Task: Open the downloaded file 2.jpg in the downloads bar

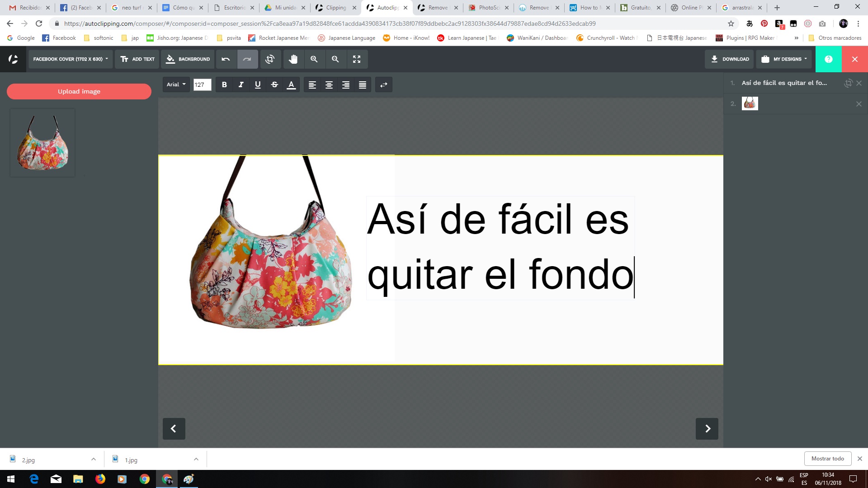Action: pos(28,460)
